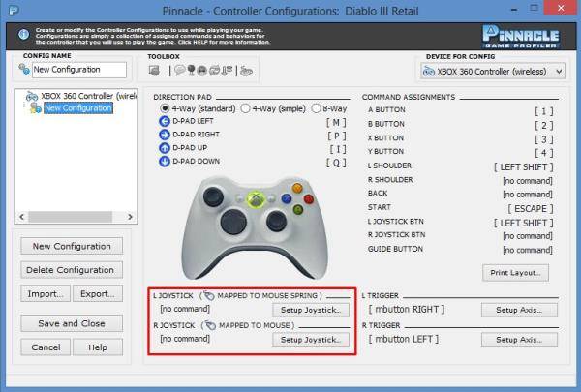Viewport: 581px width, 392px height.
Task: Click the down-arrow stack Toolbox icon
Action: click(227, 71)
